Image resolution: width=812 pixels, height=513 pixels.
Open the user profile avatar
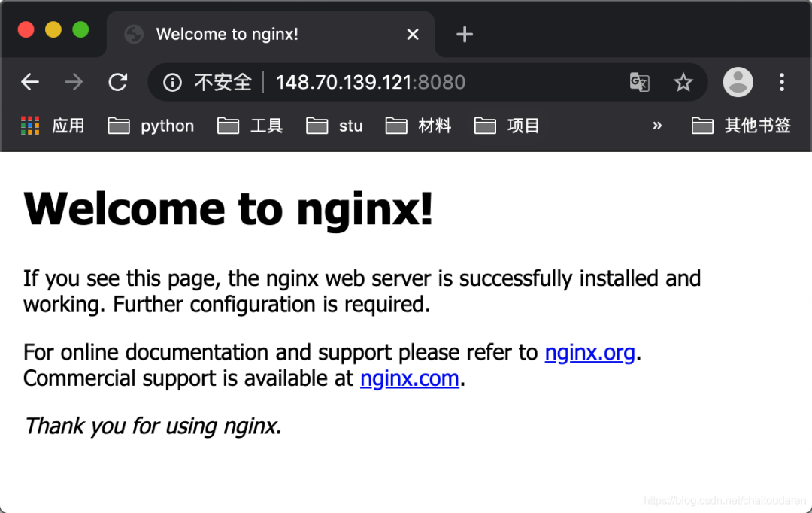pyautogui.click(x=738, y=82)
